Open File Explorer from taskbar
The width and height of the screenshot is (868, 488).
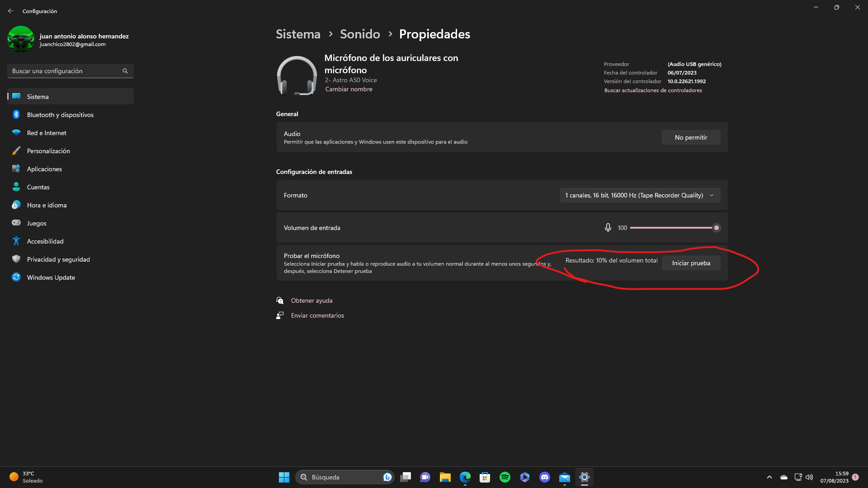coord(445,477)
